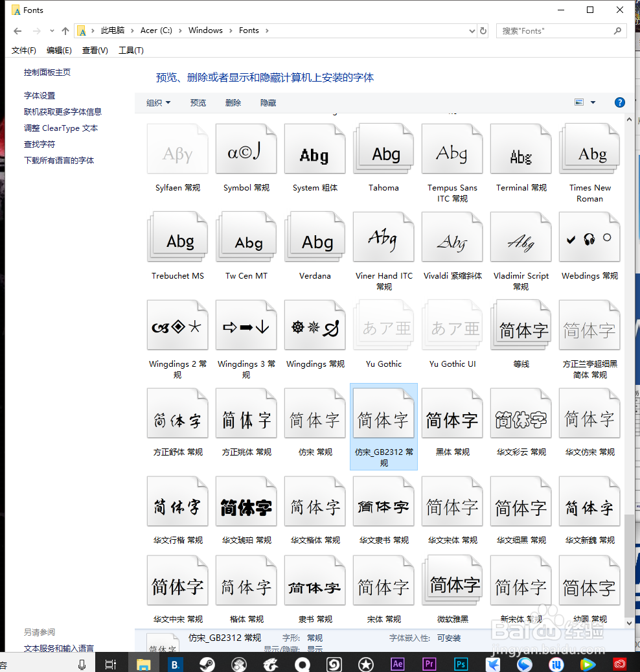Open the 编辑(E) menu
The height and width of the screenshot is (672, 640).
pyautogui.click(x=59, y=51)
